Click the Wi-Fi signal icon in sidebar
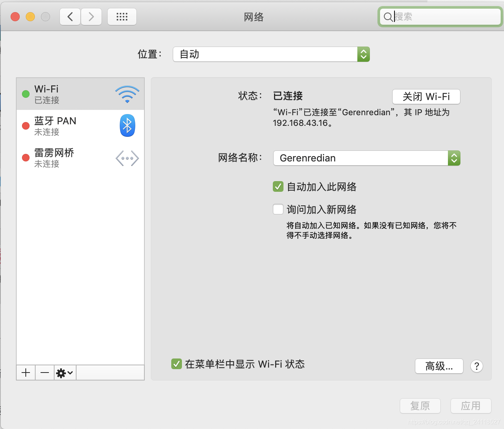Image resolution: width=504 pixels, height=429 pixels. coord(127,94)
